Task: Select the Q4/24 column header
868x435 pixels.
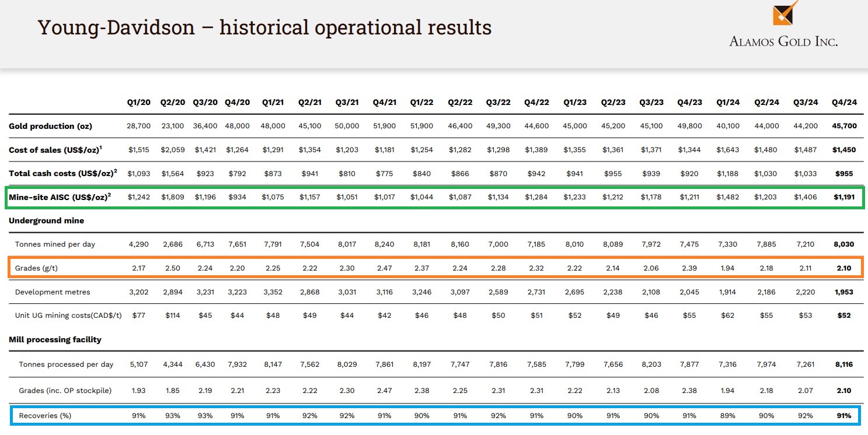Action: [x=844, y=102]
